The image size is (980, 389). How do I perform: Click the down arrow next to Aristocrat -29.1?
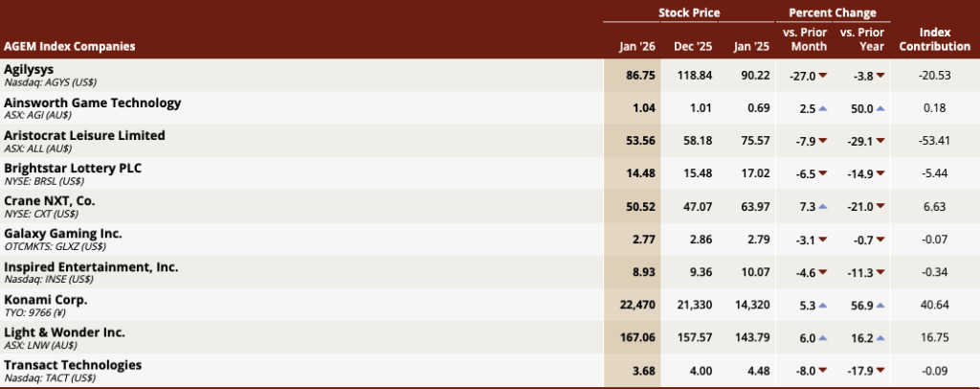(x=880, y=142)
